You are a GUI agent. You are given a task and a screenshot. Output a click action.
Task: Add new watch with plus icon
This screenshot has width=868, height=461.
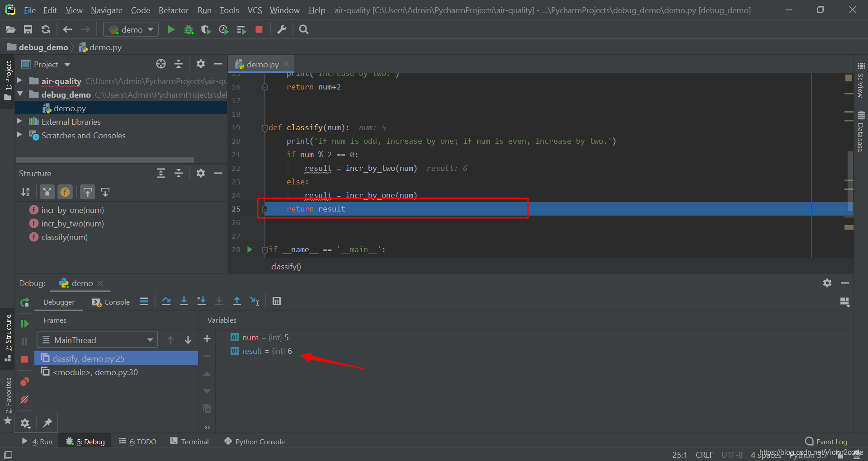click(x=207, y=339)
